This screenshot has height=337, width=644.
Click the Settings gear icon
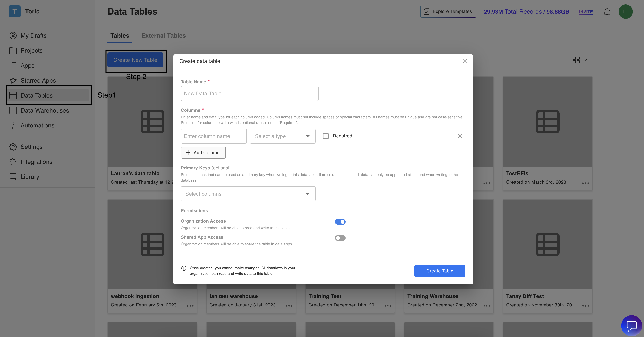[x=13, y=147]
